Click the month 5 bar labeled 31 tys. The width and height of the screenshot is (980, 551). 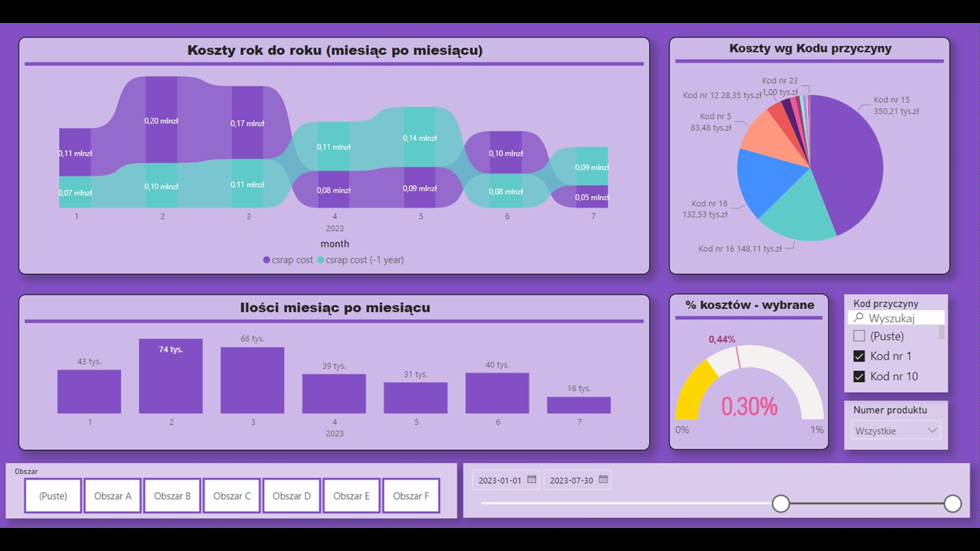tap(416, 398)
